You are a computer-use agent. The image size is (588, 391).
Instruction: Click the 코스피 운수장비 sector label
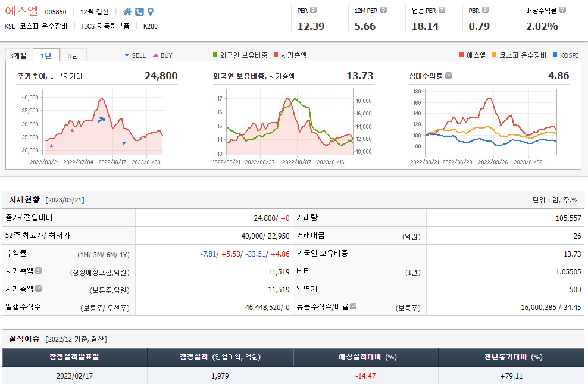pyautogui.click(x=43, y=26)
